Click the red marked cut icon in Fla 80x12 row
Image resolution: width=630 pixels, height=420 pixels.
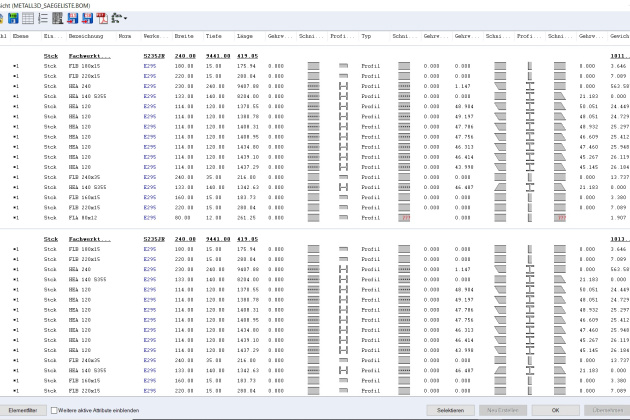pyautogui.click(x=404, y=217)
